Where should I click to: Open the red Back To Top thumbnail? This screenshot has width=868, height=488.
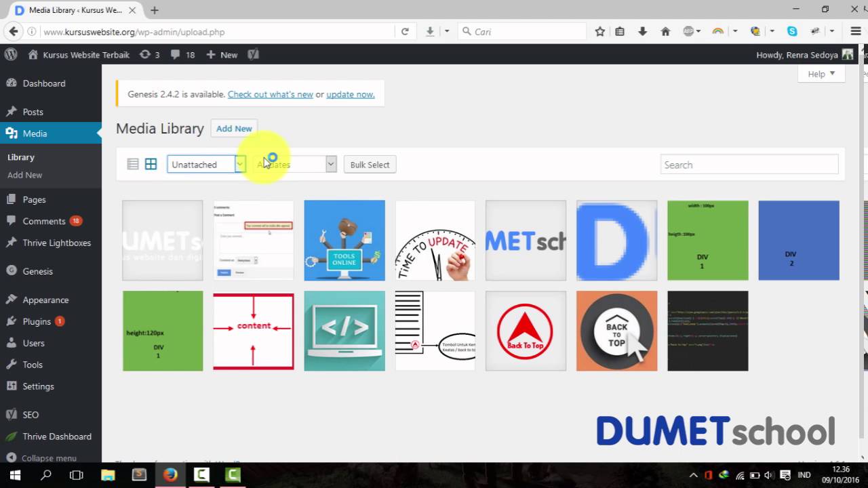click(x=526, y=331)
